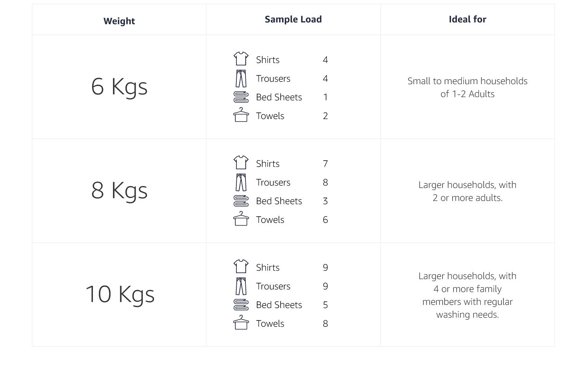
Task: Click the towels hanger icon in 10 Kgs row
Action: 241,323
